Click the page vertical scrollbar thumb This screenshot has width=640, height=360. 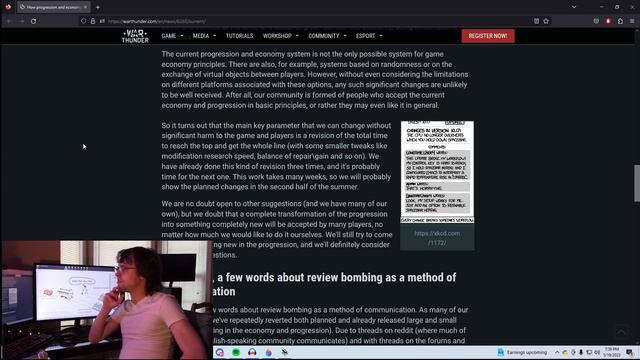pyautogui.click(x=637, y=183)
